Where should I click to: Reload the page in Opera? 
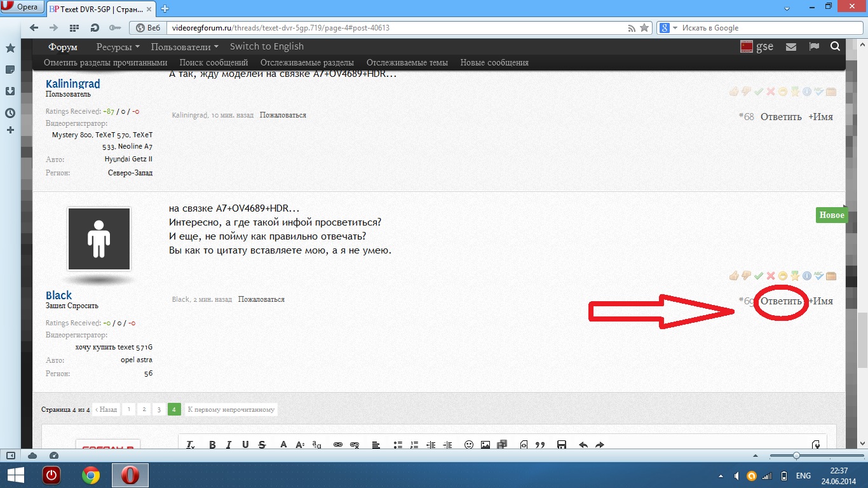pos(95,28)
